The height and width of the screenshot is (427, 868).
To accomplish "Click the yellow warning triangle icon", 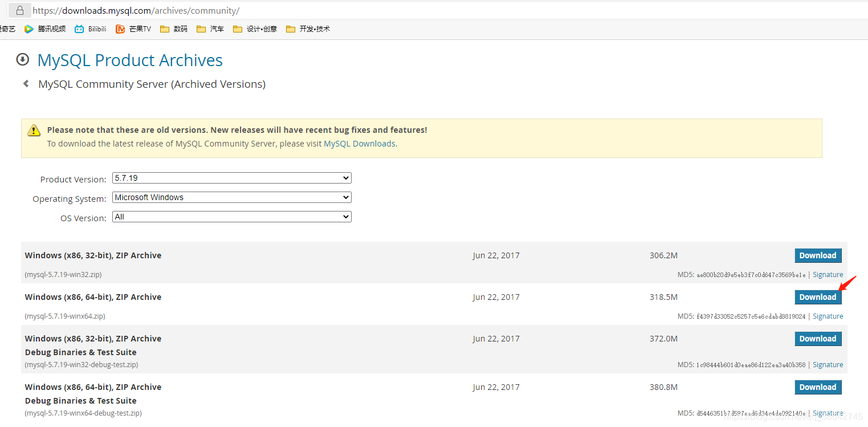I will (x=34, y=130).
